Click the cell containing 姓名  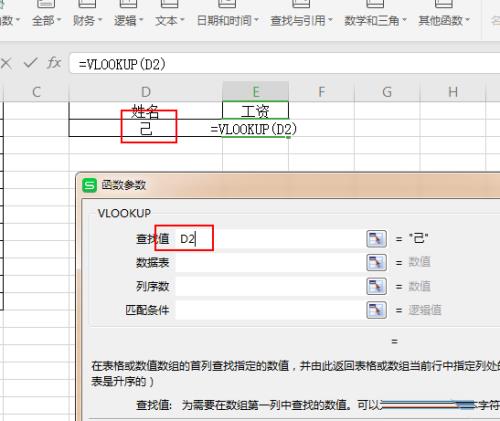pyautogui.click(x=146, y=111)
